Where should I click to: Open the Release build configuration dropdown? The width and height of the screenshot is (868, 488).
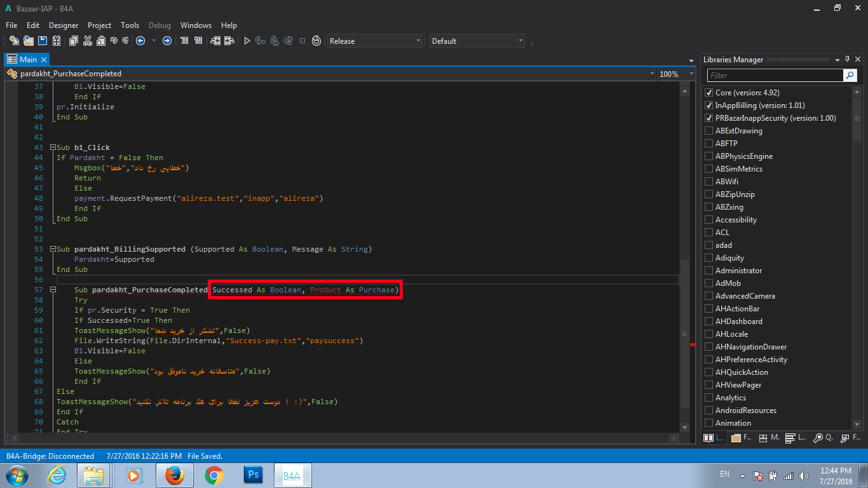point(375,41)
